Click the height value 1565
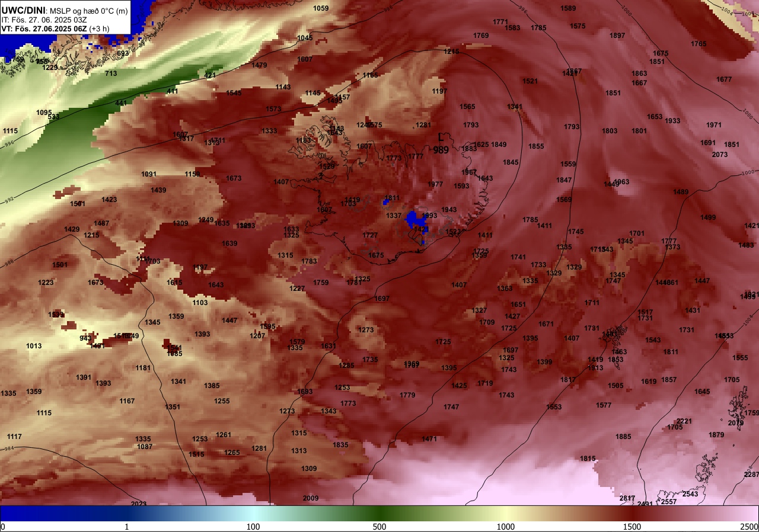This screenshot has width=759, height=532. pyautogui.click(x=467, y=107)
